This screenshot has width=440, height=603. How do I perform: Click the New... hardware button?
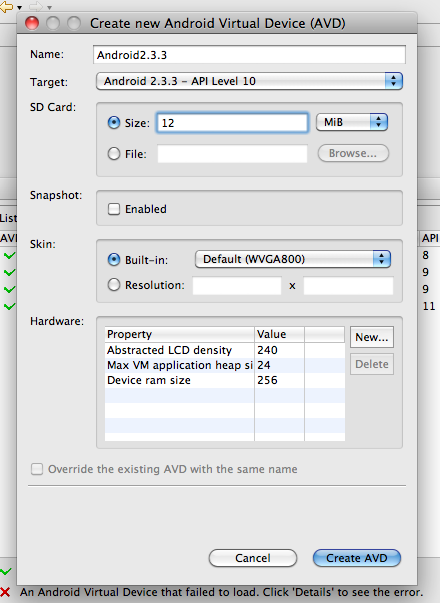372,337
